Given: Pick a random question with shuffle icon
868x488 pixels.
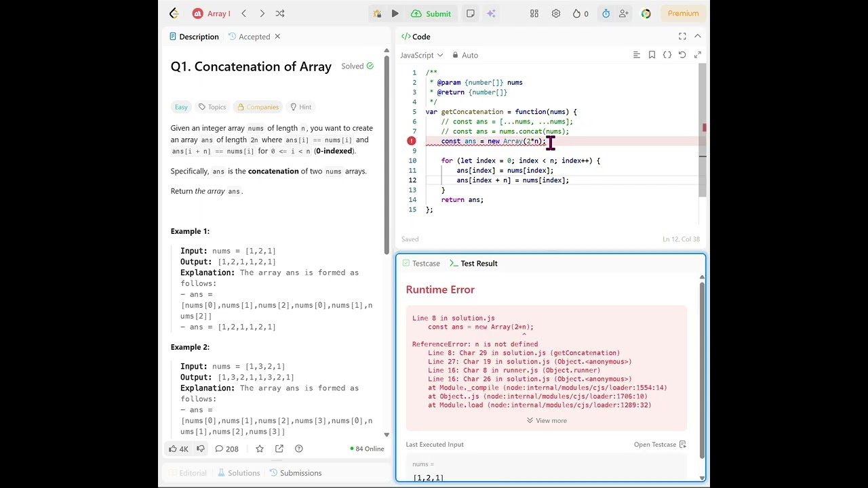Looking at the screenshot, I should [x=280, y=14].
